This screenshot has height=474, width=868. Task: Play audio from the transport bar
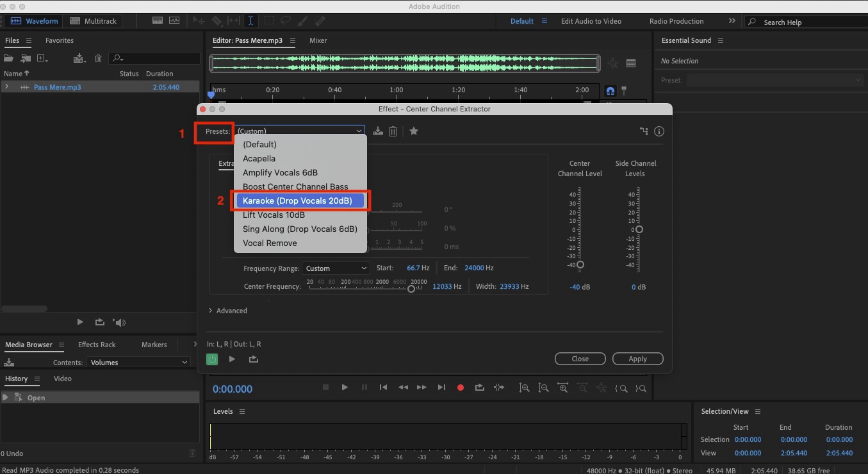[345, 388]
